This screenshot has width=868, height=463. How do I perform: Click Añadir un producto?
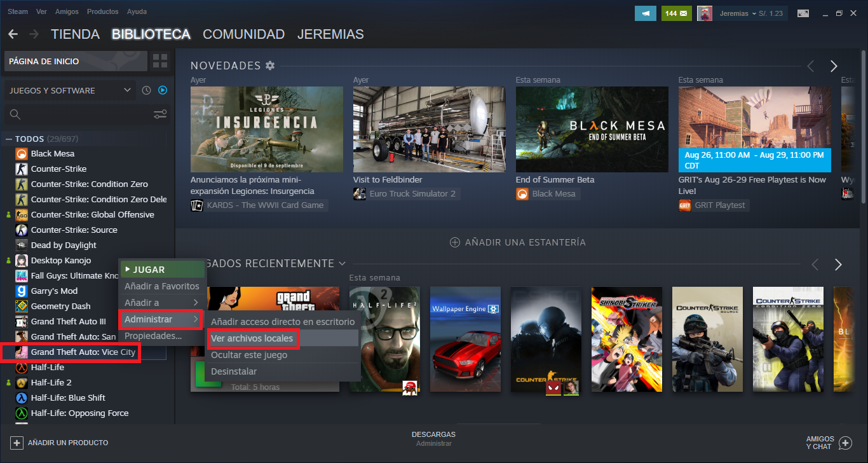pos(60,443)
